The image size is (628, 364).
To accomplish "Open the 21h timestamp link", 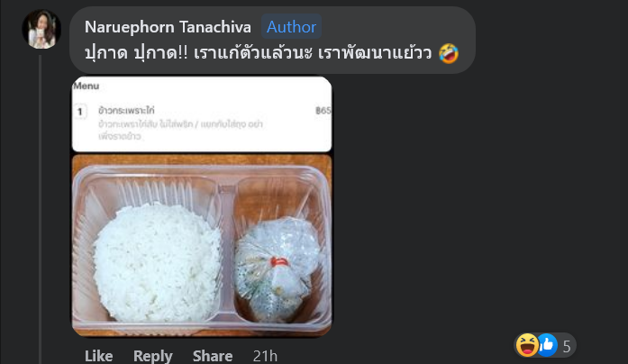I will pyautogui.click(x=265, y=356).
